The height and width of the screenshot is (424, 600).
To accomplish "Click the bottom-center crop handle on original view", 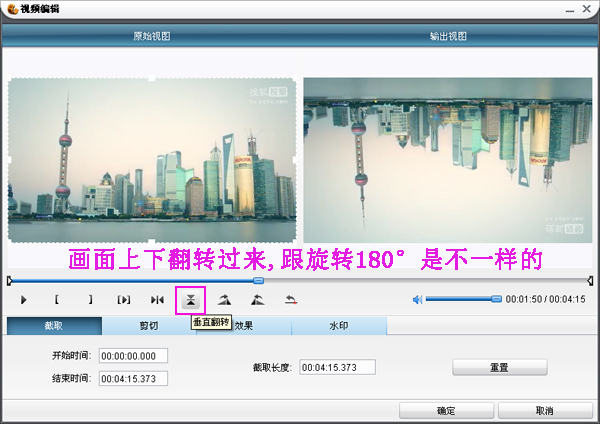I will pos(152,242).
